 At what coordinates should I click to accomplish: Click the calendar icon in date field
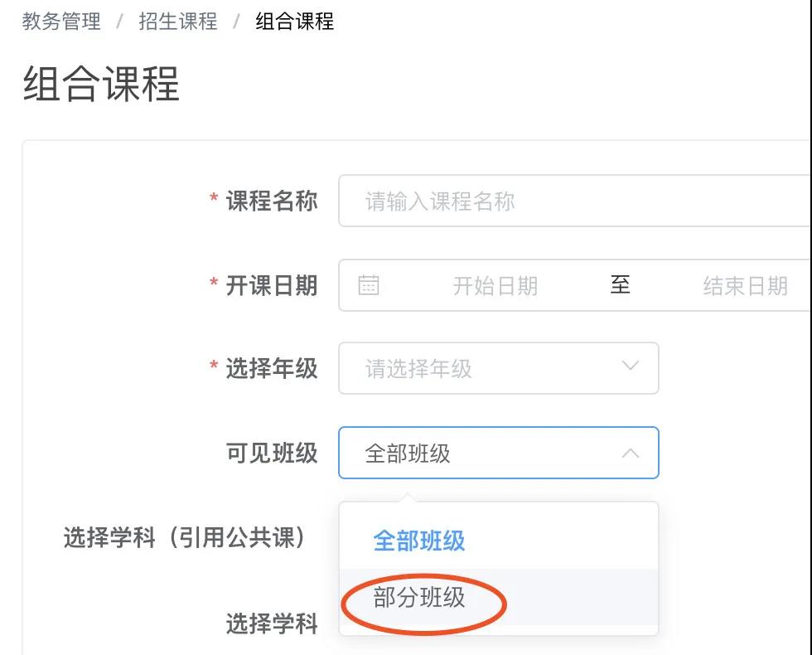pos(369,285)
